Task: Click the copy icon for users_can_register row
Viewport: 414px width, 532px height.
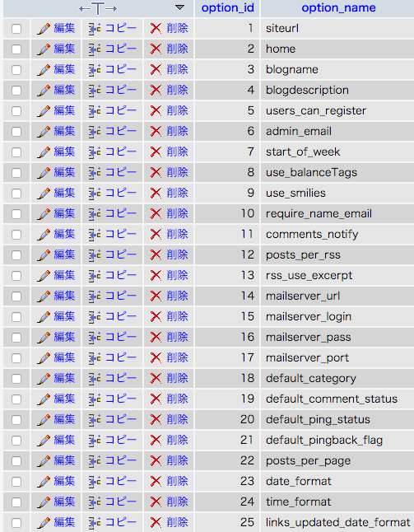Action: (x=95, y=111)
